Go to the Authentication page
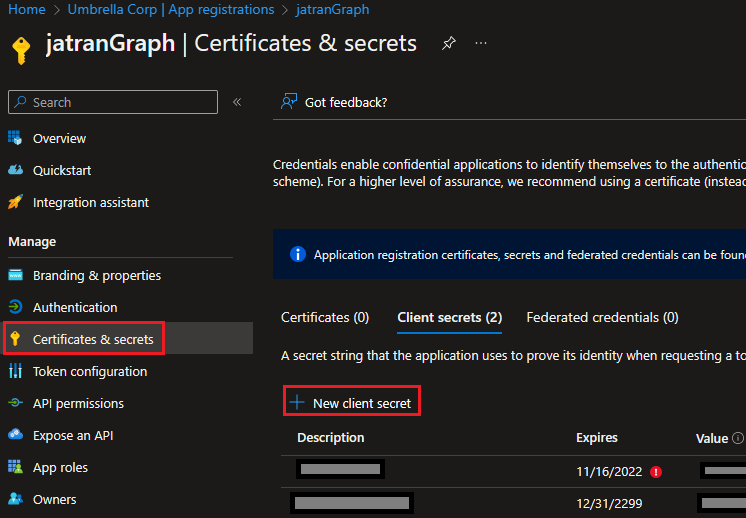746x518 pixels. [x=75, y=307]
